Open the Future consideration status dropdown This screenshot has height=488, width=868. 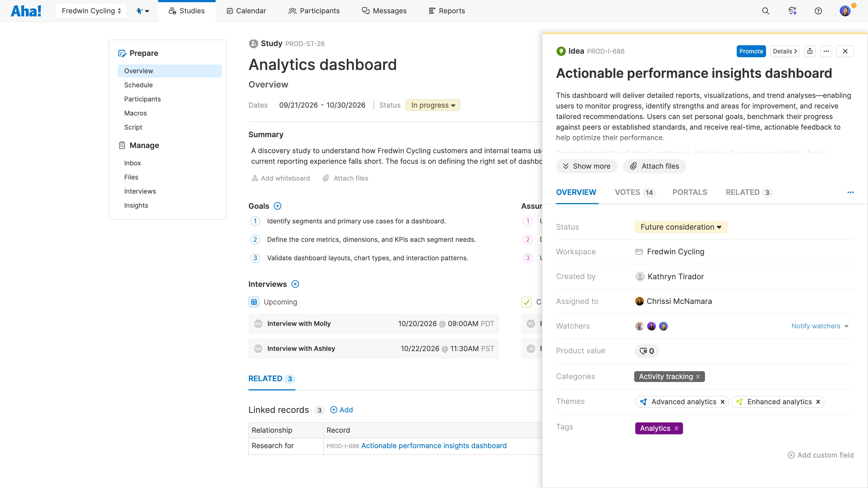[x=681, y=227]
